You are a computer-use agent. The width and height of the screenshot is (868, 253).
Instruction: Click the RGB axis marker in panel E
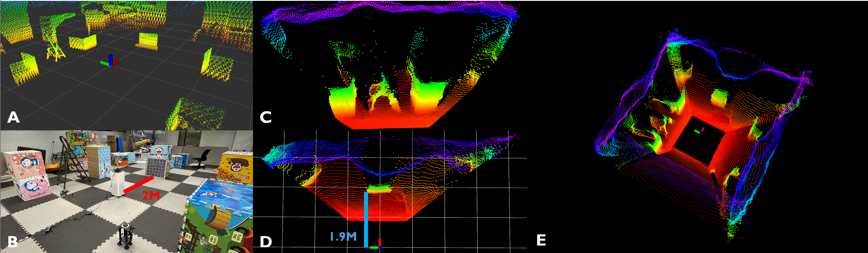[700, 131]
